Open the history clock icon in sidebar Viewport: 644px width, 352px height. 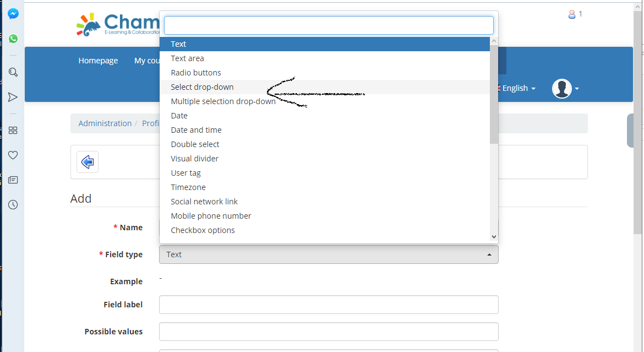point(13,204)
